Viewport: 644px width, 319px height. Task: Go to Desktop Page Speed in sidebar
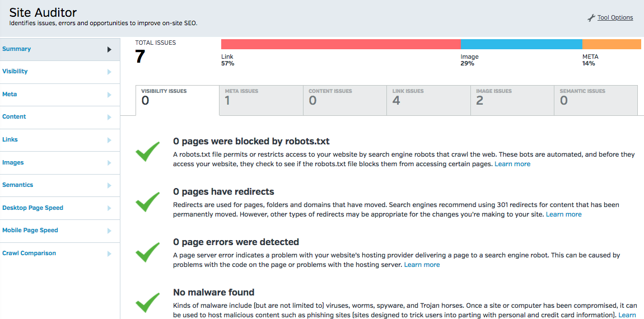[60, 208]
